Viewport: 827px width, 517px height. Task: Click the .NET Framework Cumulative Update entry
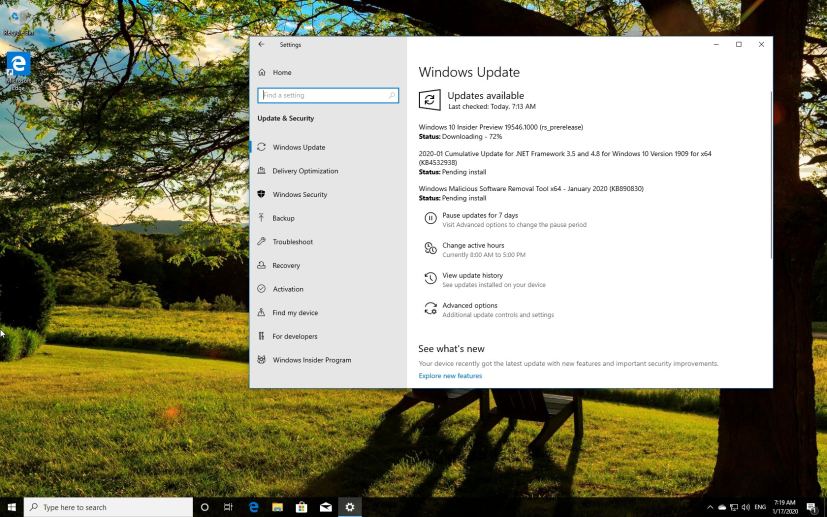pyautogui.click(x=565, y=158)
